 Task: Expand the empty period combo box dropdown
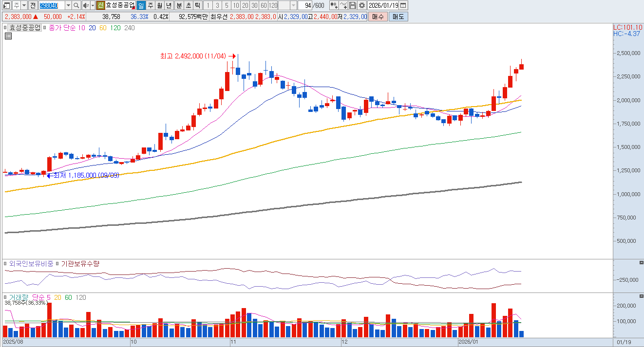[x=293, y=5]
